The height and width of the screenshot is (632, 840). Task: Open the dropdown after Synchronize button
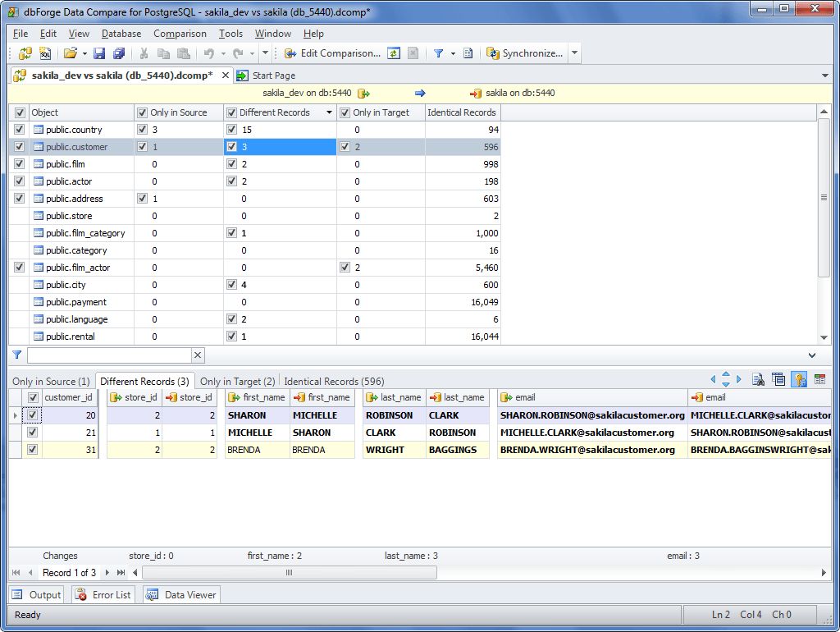(x=575, y=53)
